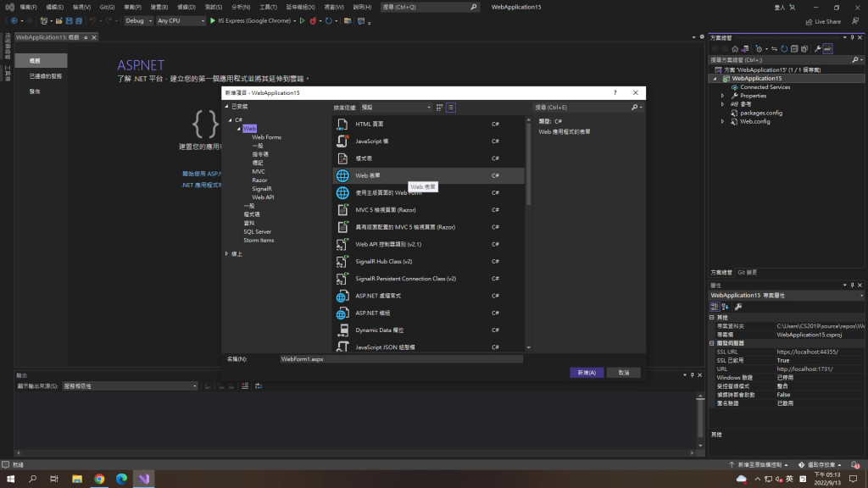Toggle preview selected items in Solution Explorer
This screenshot has height=488, width=868.
(828, 48)
